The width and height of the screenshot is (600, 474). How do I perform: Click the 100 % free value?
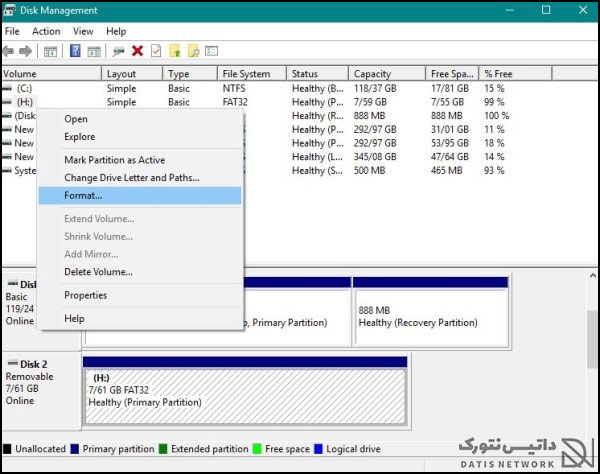(x=497, y=116)
